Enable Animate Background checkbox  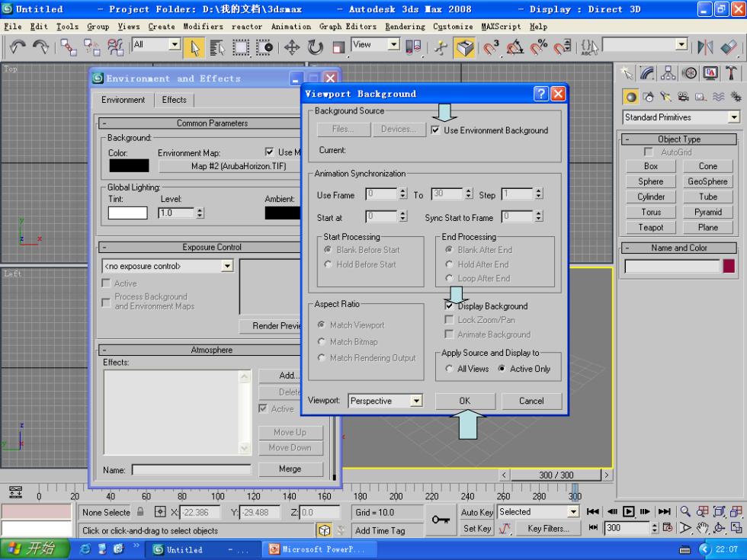[449, 334]
